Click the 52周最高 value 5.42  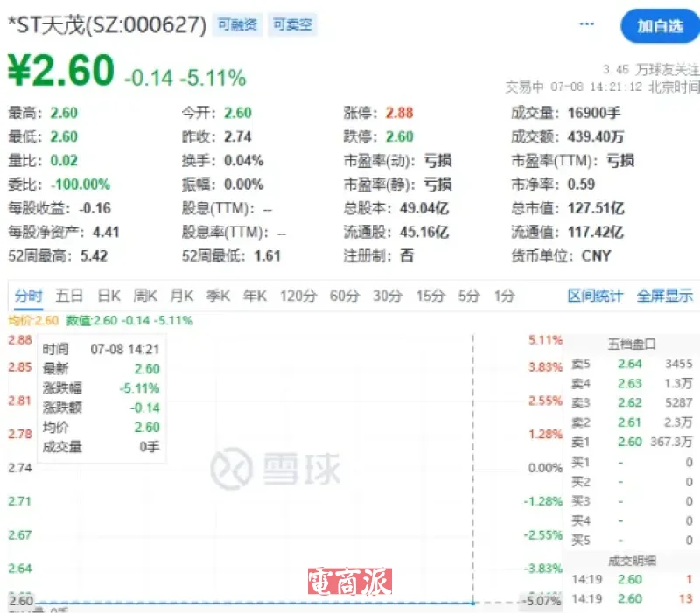coord(94,256)
